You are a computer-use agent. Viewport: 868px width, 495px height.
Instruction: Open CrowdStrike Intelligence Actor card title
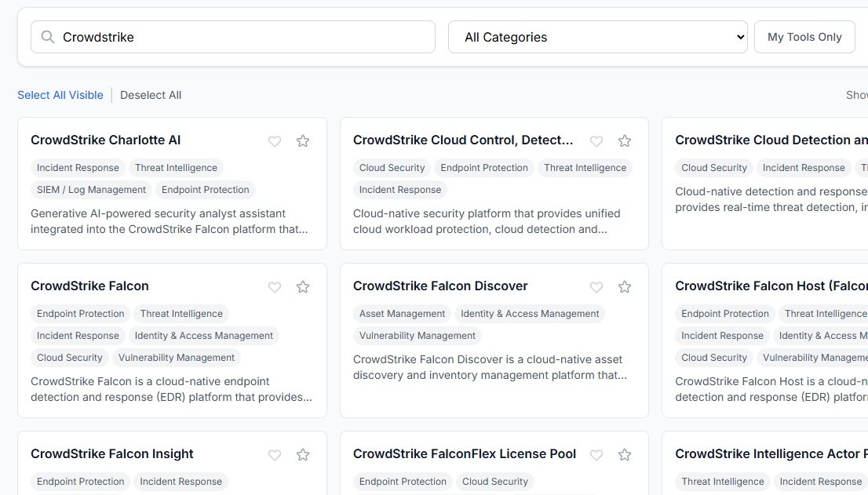tap(771, 453)
